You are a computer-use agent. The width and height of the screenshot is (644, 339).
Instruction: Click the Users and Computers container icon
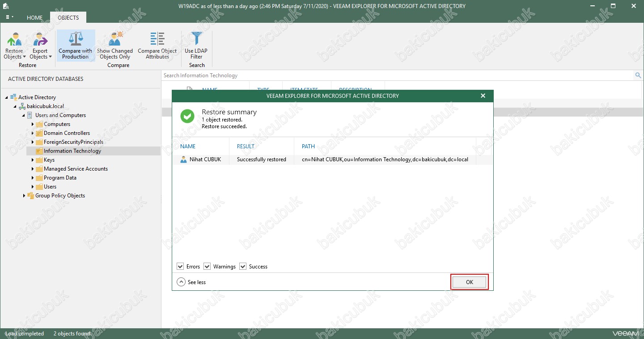[x=30, y=115]
